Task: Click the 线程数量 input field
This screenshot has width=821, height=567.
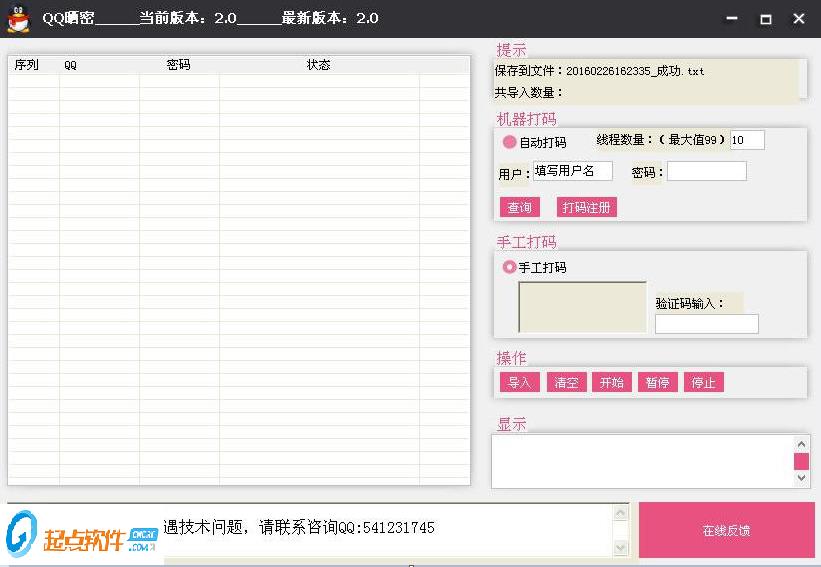Action: pos(747,140)
